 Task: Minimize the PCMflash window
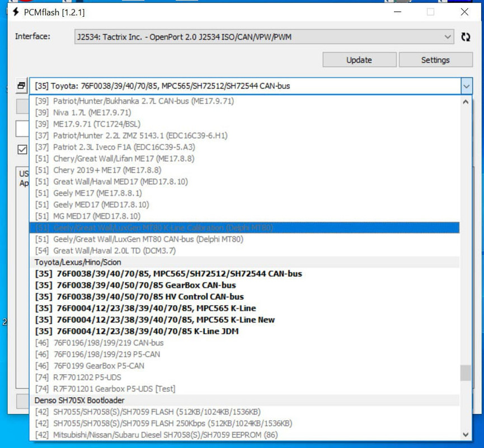pos(398,12)
